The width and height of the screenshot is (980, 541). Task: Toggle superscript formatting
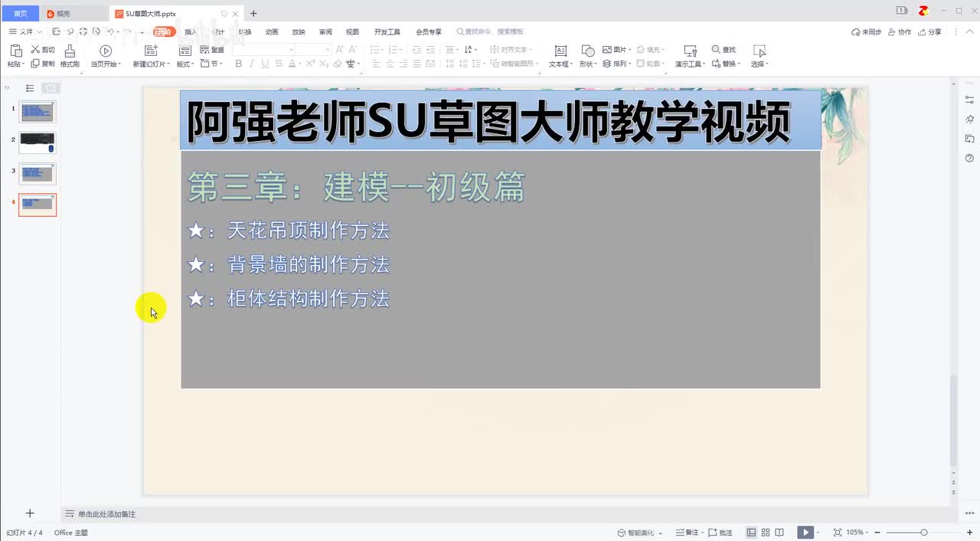coord(311,64)
